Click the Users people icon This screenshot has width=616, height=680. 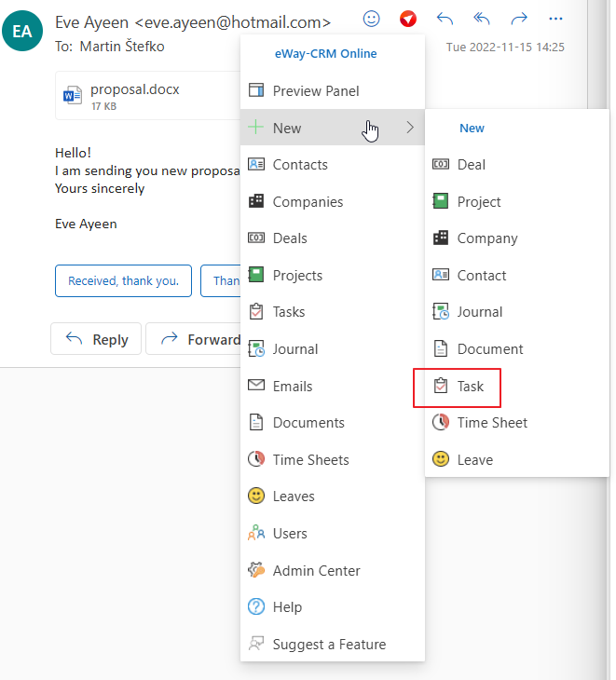coord(256,533)
